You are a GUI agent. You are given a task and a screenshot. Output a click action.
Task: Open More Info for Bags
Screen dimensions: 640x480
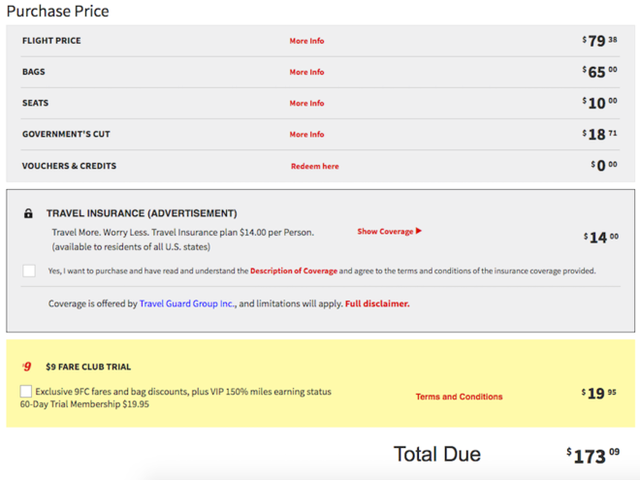(307, 72)
